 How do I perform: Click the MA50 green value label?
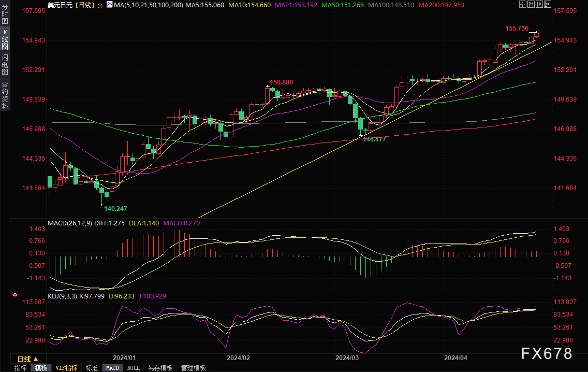[x=343, y=5]
